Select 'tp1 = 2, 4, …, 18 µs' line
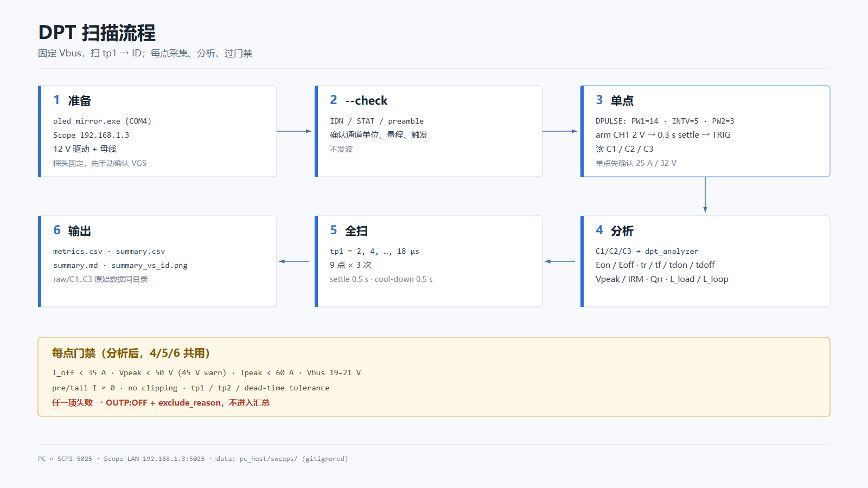The width and height of the screenshot is (868, 488). tap(374, 251)
